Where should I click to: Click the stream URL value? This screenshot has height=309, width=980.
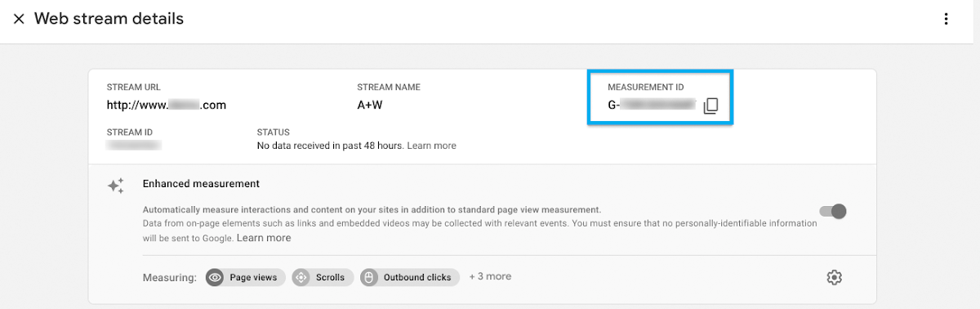click(x=167, y=105)
